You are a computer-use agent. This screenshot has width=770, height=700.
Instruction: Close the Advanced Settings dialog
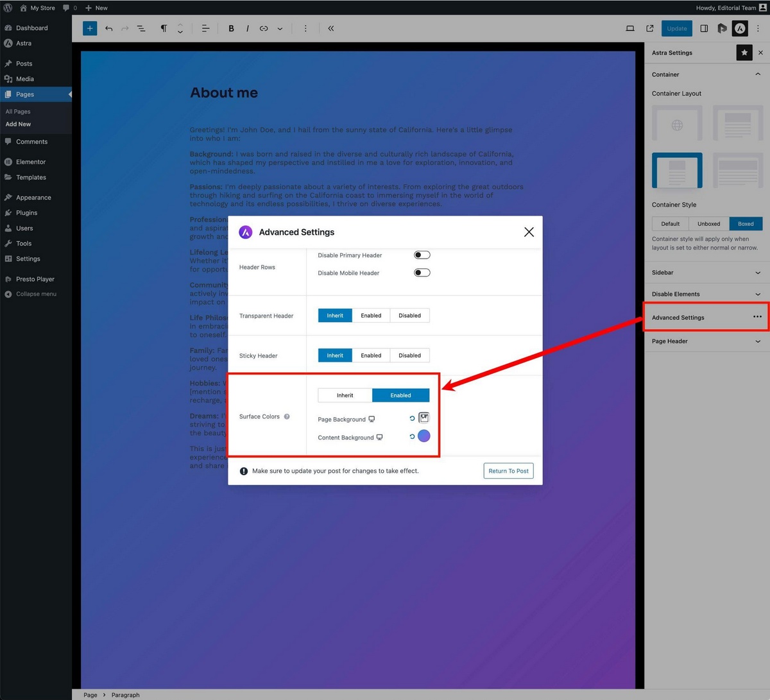pyautogui.click(x=529, y=232)
